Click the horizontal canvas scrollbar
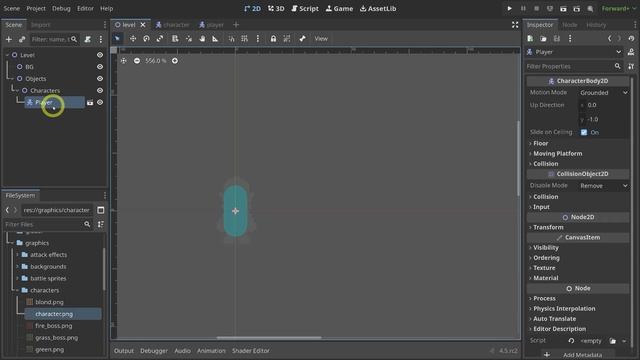640x360 pixels. pos(269,338)
